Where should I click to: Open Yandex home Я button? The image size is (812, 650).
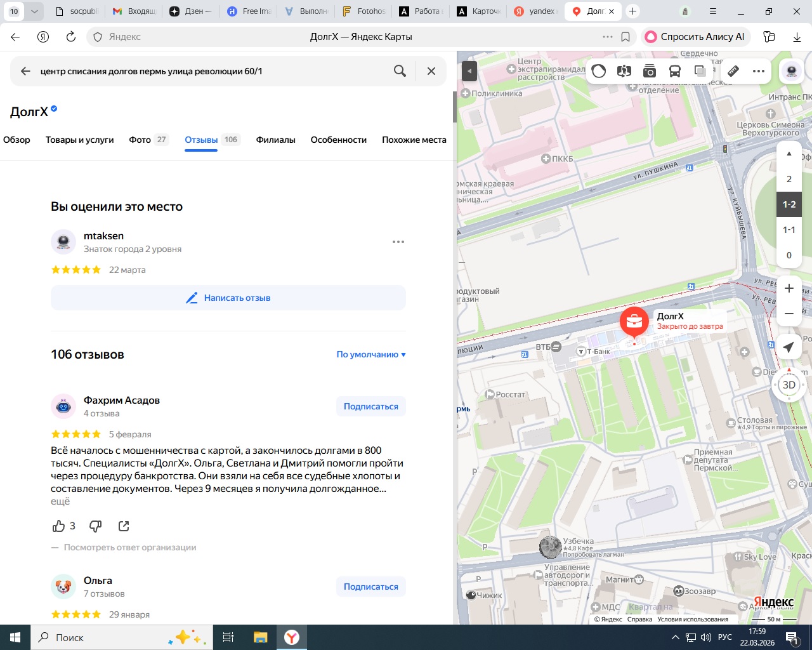pos(43,37)
